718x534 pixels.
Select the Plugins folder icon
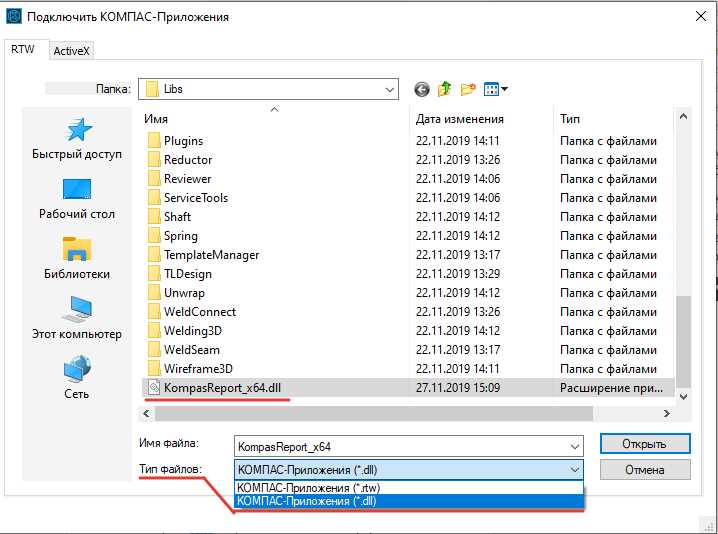coord(154,141)
